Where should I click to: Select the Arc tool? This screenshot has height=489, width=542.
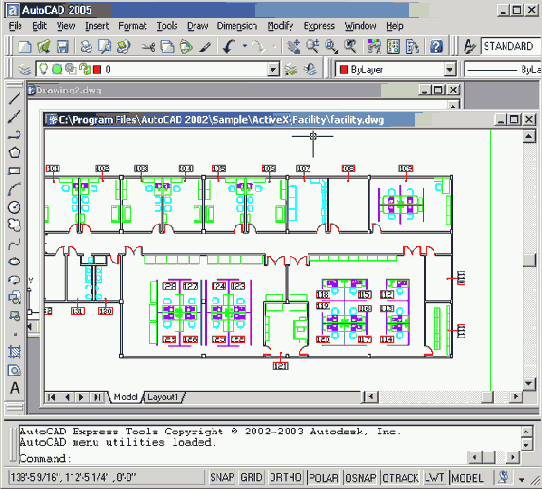click(14, 189)
